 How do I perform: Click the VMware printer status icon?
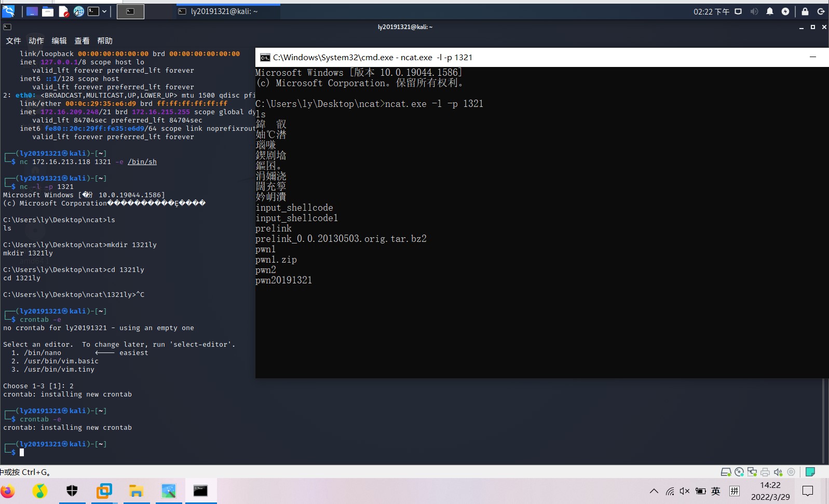[765, 472]
